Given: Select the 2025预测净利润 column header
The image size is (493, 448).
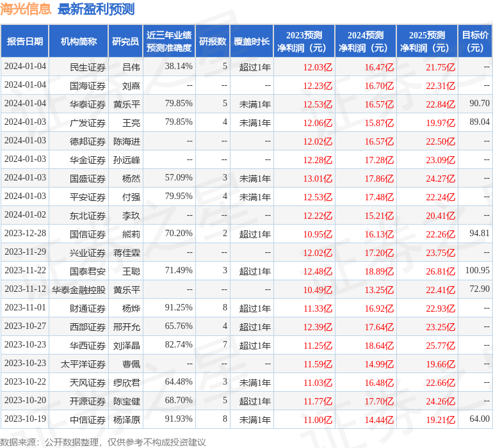Looking at the screenshot, I should [x=427, y=41].
